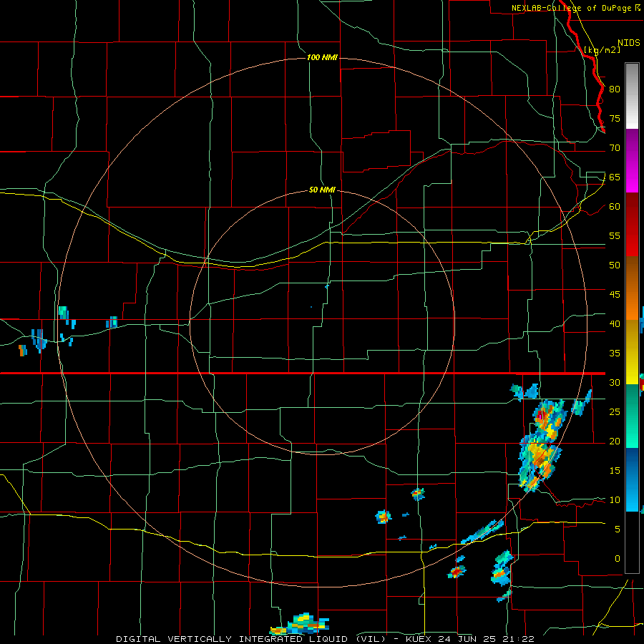Screen dimensions: 644x644
Task: Click the NIDS label
Action: (628, 43)
